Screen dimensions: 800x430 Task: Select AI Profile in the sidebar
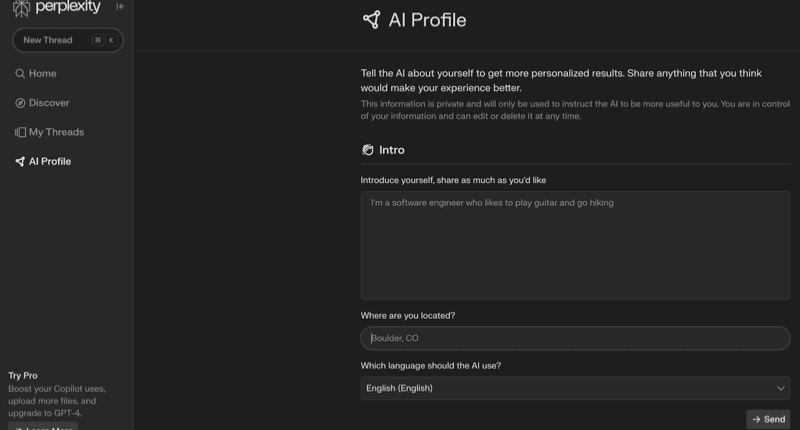50,161
